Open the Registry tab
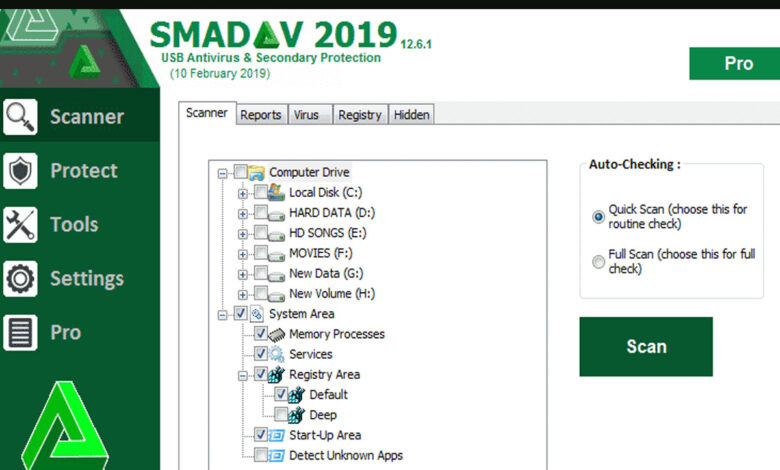The image size is (780, 470). 359,115
